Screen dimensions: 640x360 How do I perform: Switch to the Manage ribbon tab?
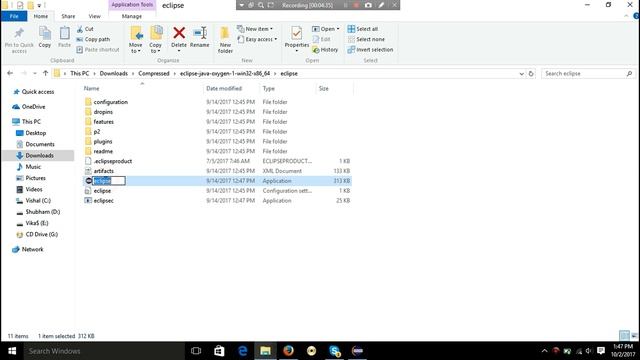coord(131,16)
